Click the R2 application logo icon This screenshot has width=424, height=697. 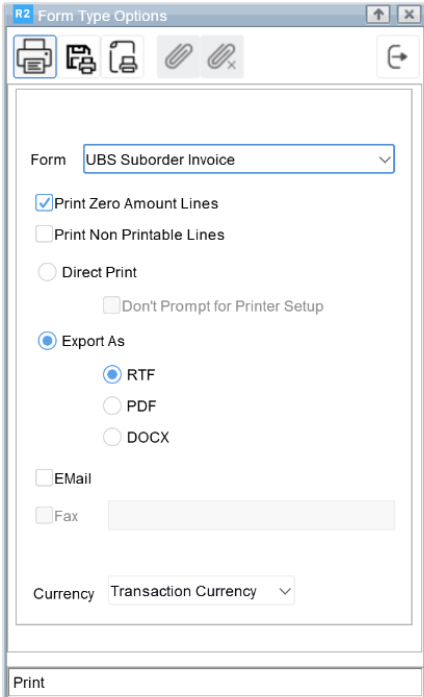pyautogui.click(x=22, y=14)
